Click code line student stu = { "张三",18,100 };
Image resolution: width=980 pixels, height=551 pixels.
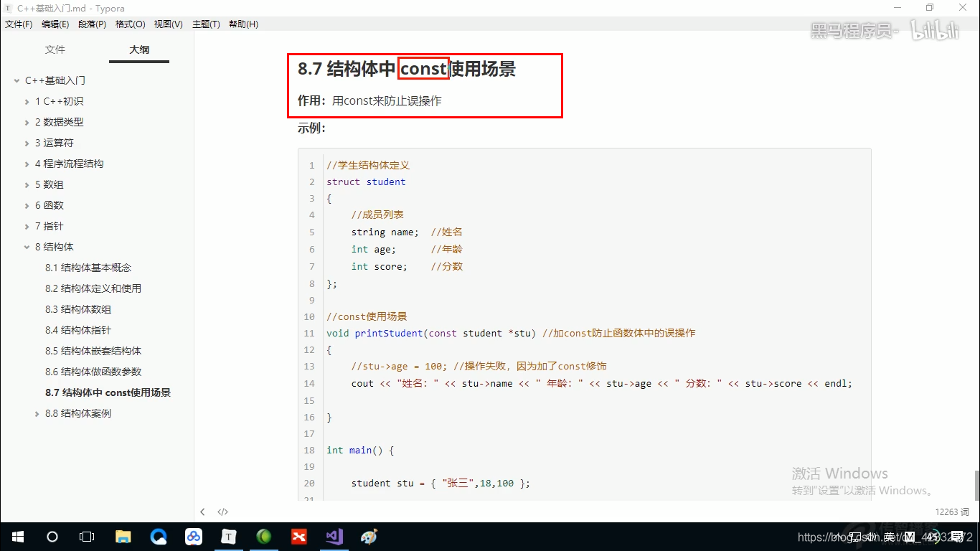(x=440, y=483)
